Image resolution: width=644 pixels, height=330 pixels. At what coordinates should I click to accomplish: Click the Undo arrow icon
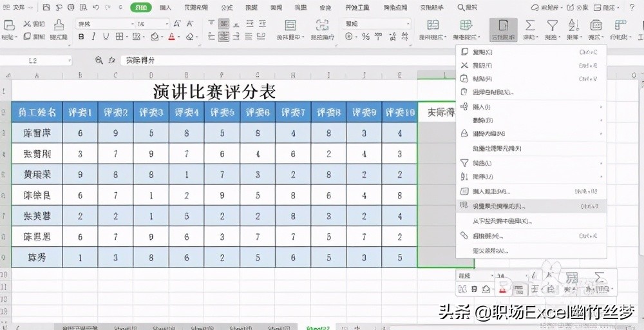(96, 7)
